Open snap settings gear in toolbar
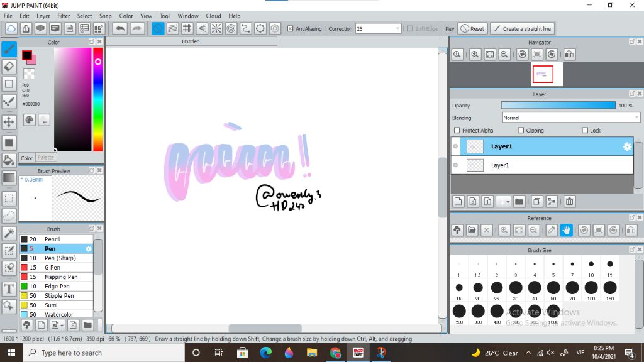The width and height of the screenshot is (644, 362). (275, 28)
